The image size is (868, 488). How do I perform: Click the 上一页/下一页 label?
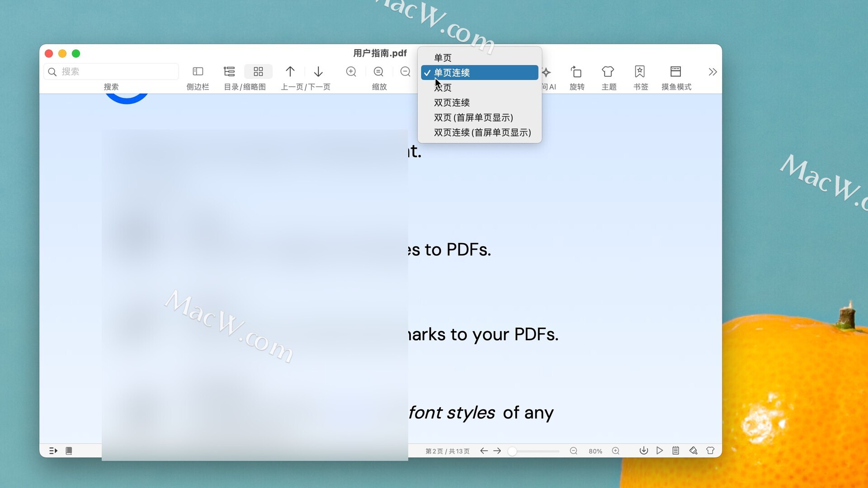point(306,87)
